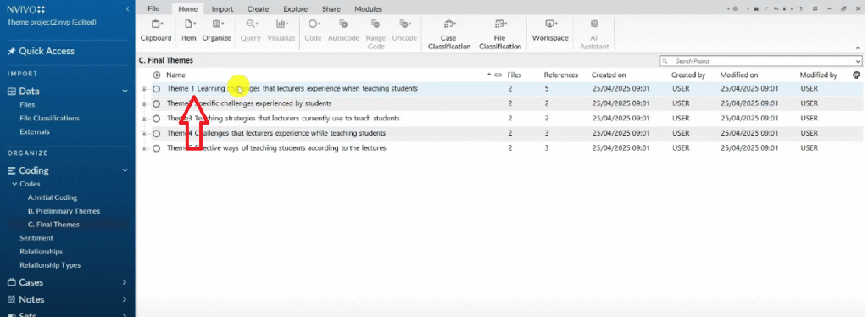Viewport: 868px width, 317px height.
Task: Click the circle icon of the Specific challenges row
Action: (x=157, y=103)
